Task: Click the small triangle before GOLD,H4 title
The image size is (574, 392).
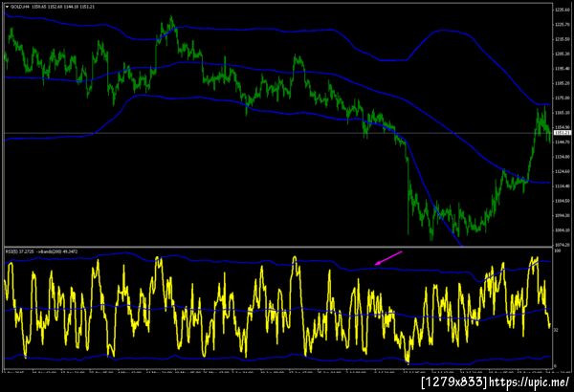Action: (7, 7)
